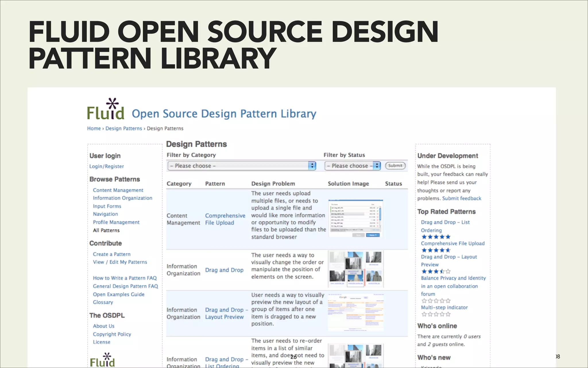Click Content Management category cell
The width and height of the screenshot is (588, 368).
[x=183, y=219]
